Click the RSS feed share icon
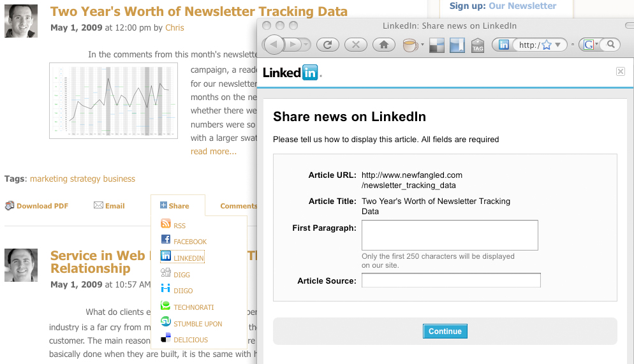This screenshot has width=634, height=364. point(165,223)
